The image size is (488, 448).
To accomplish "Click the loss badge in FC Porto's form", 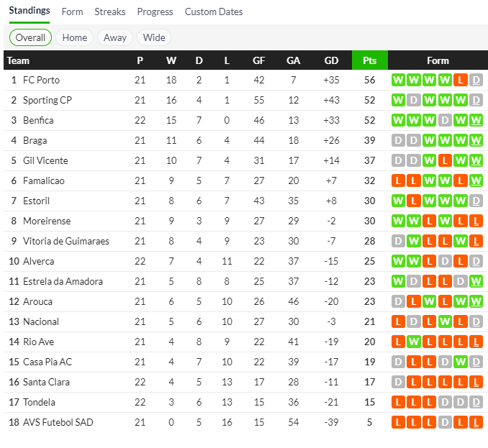I will click(x=461, y=80).
